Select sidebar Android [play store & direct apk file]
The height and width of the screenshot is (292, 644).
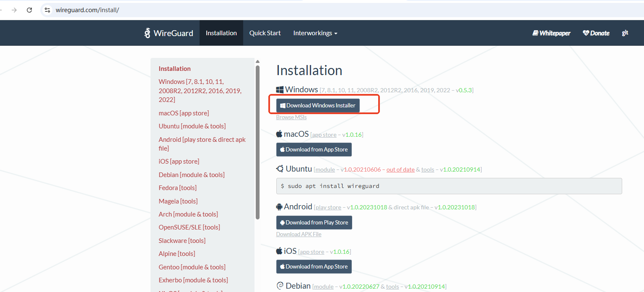point(202,144)
